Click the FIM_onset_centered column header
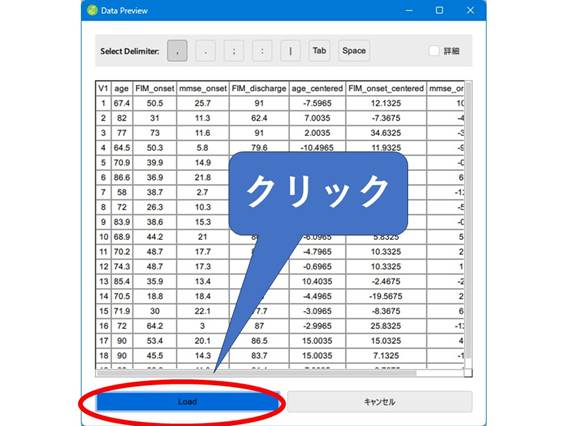The height and width of the screenshot is (426, 567). point(386,89)
